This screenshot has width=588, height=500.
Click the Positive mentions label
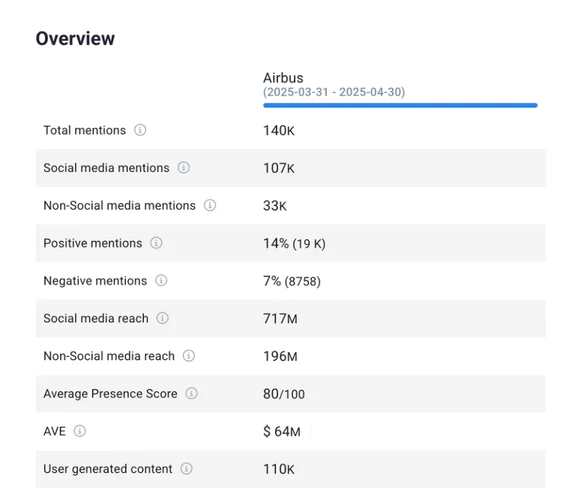pyautogui.click(x=93, y=243)
